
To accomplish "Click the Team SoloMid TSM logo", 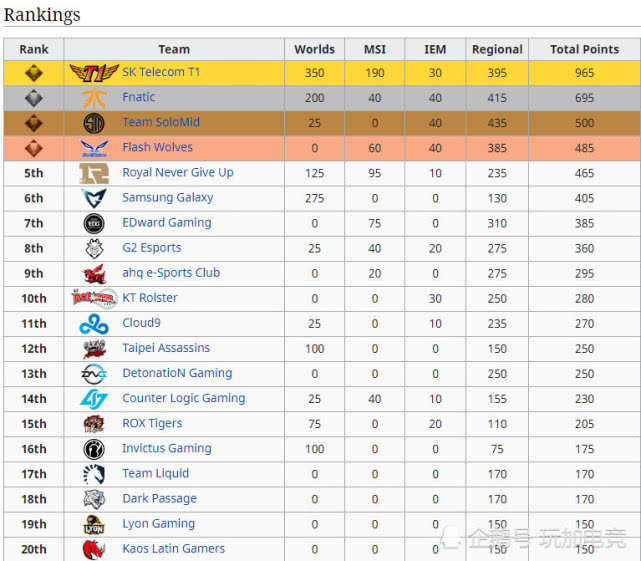I will (94, 123).
